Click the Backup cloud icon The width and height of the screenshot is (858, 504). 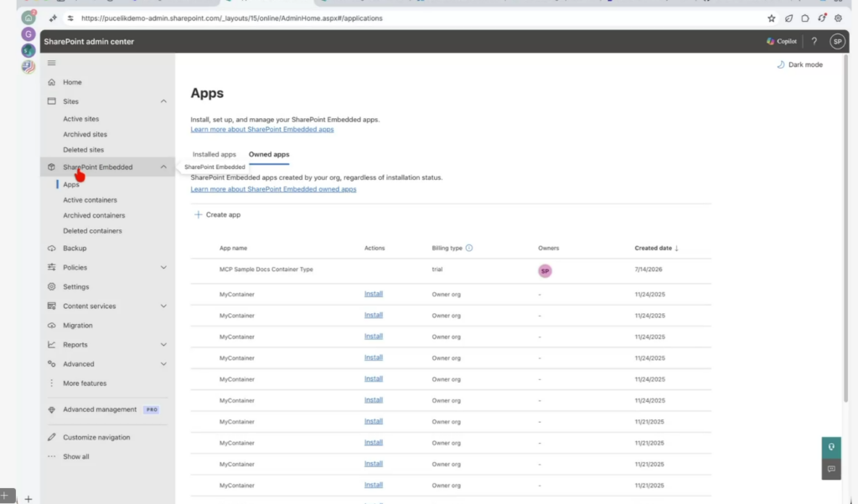point(51,248)
